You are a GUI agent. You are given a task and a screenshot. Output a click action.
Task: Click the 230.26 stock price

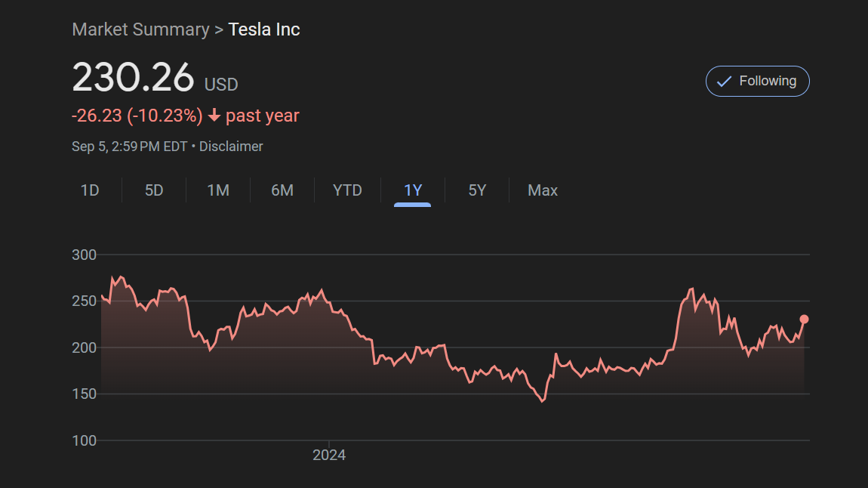click(133, 78)
